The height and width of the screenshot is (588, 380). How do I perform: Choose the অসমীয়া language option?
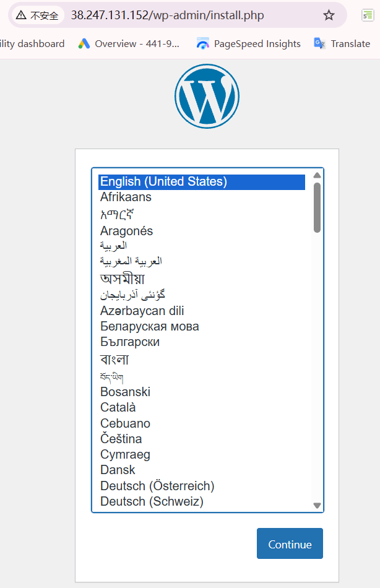coord(202,279)
